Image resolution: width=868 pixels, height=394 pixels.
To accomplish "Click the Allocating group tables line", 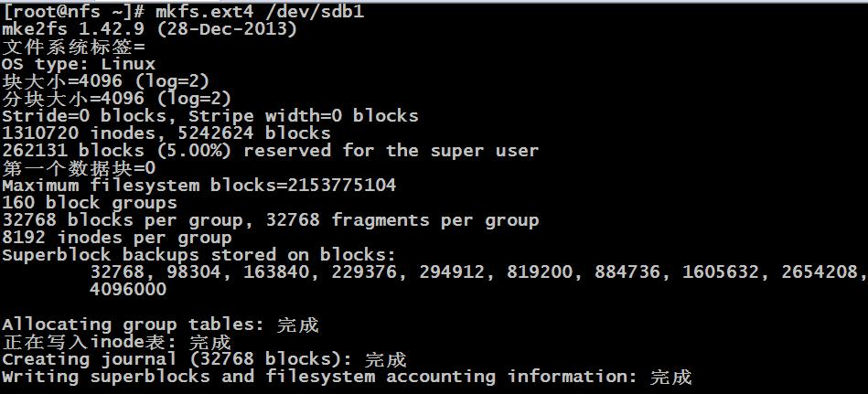I will click(x=161, y=325).
